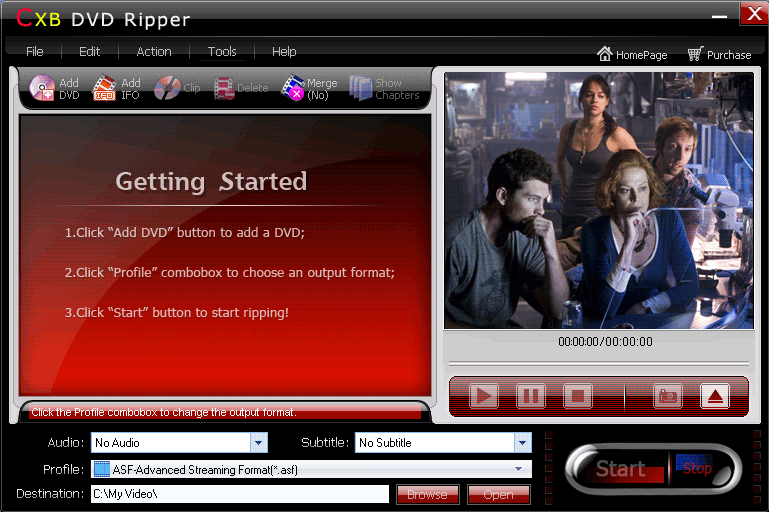Click the Stop ripping button
Viewport: 769px width, 512px height.
pos(697,468)
